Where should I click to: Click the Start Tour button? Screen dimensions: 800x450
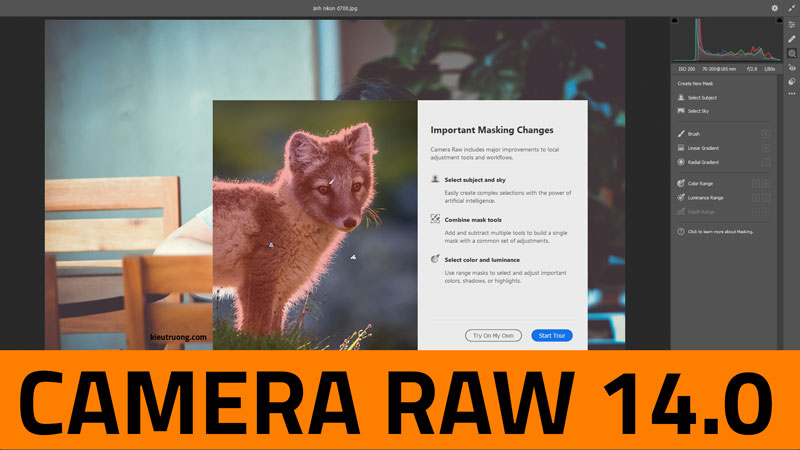552,335
